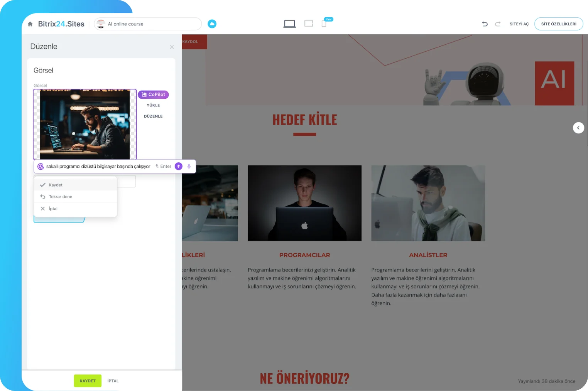Cancel generation via İptal menu entry
The height and width of the screenshot is (391, 588).
point(53,209)
